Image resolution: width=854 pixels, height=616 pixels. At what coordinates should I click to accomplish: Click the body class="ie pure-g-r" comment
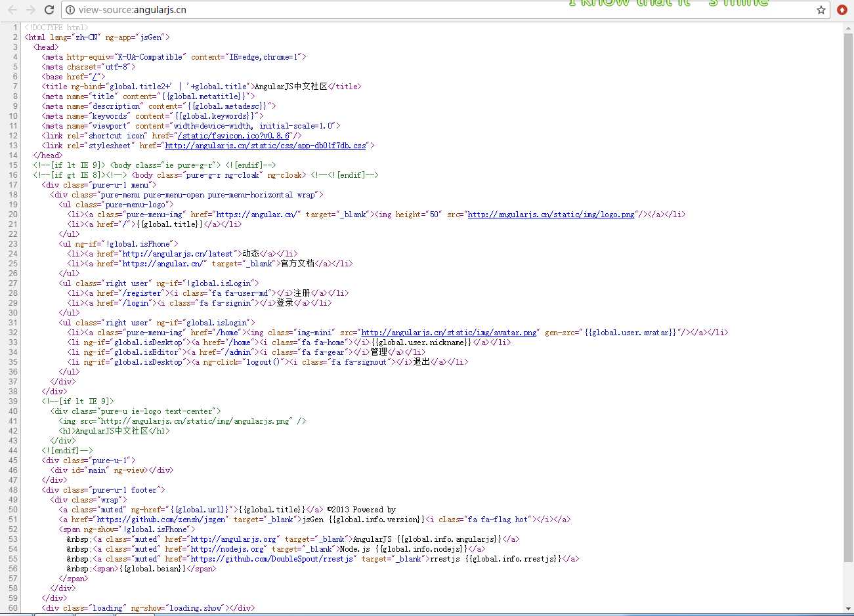[154, 165]
